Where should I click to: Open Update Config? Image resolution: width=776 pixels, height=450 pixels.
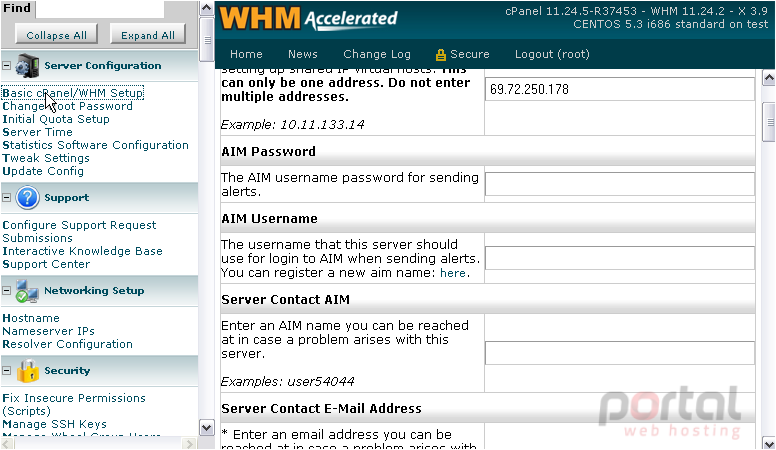click(43, 171)
